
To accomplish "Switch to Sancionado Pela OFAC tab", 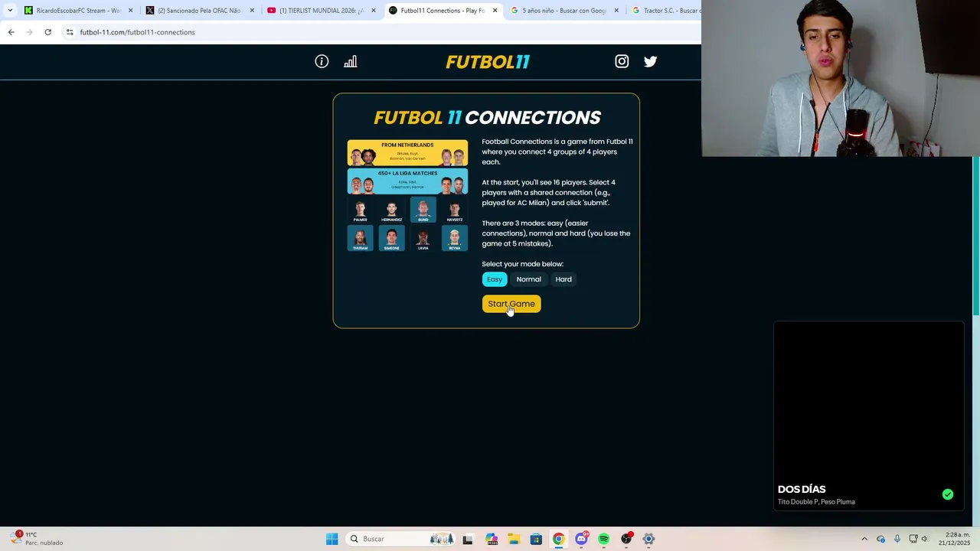I will coord(199,11).
